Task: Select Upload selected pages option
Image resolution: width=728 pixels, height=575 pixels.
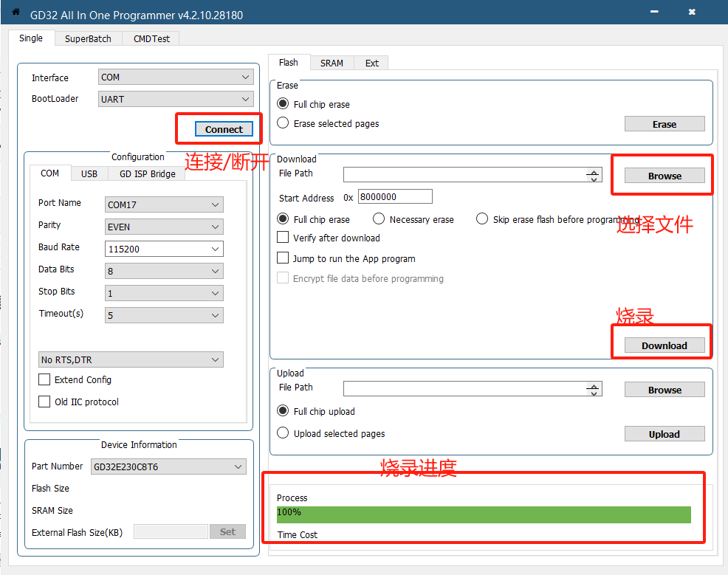Action: click(x=283, y=433)
